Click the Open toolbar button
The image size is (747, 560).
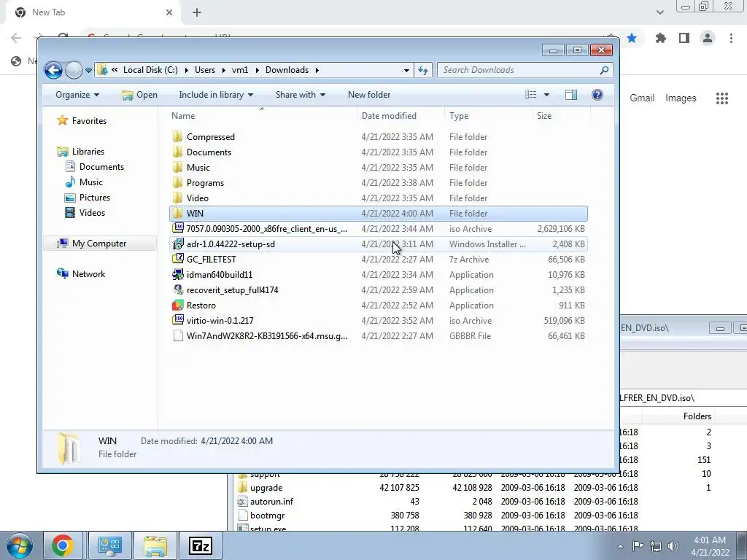click(139, 95)
